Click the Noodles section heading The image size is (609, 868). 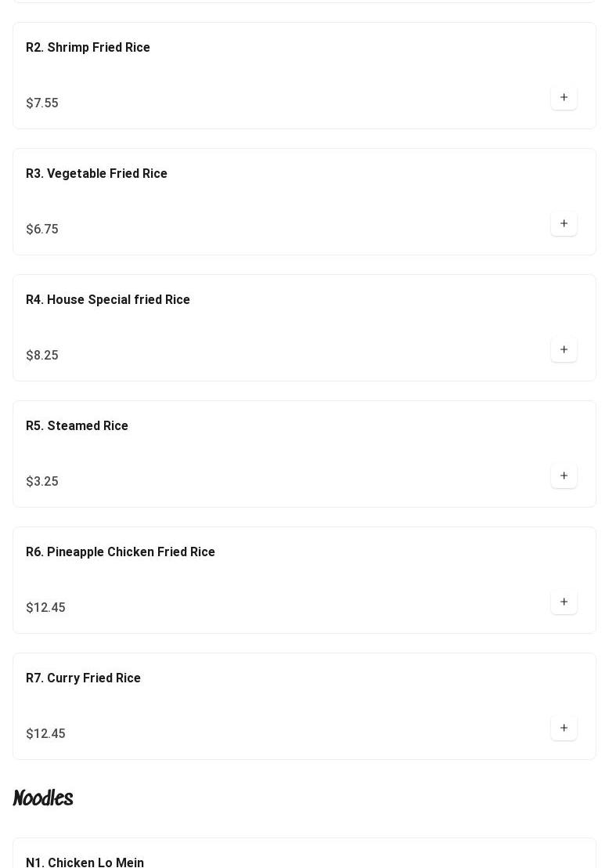click(43, 798)
